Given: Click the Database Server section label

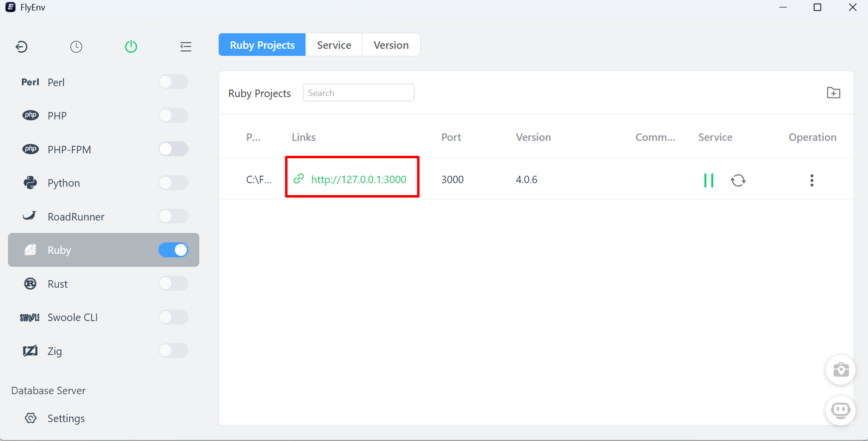Looking at the screenshot, I should (48, 390).
